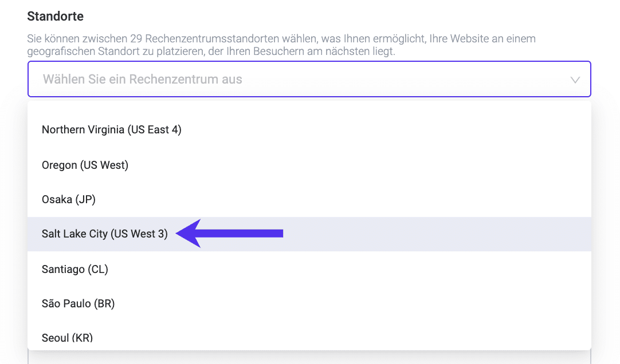
Task: Choose the Oregon (US West) data center
Action: 85,165
